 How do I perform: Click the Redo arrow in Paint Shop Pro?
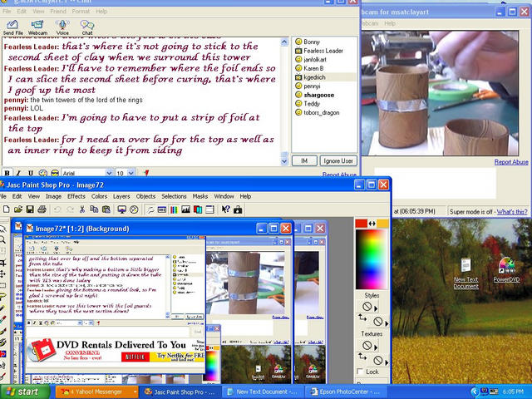tap(70, 209)
